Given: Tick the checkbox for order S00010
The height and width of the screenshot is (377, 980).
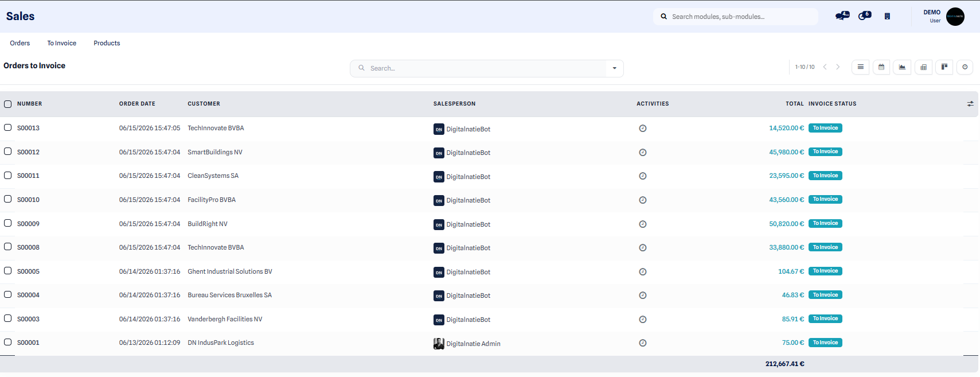Looking at the screenshot, I should pos(8,199).
